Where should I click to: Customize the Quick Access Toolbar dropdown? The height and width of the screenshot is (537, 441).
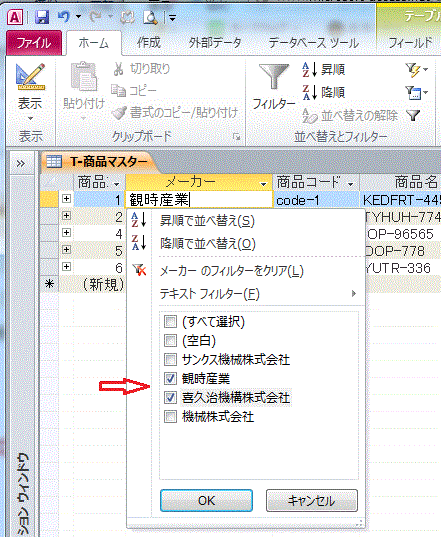pyautogui.click(x=172, y=17)
